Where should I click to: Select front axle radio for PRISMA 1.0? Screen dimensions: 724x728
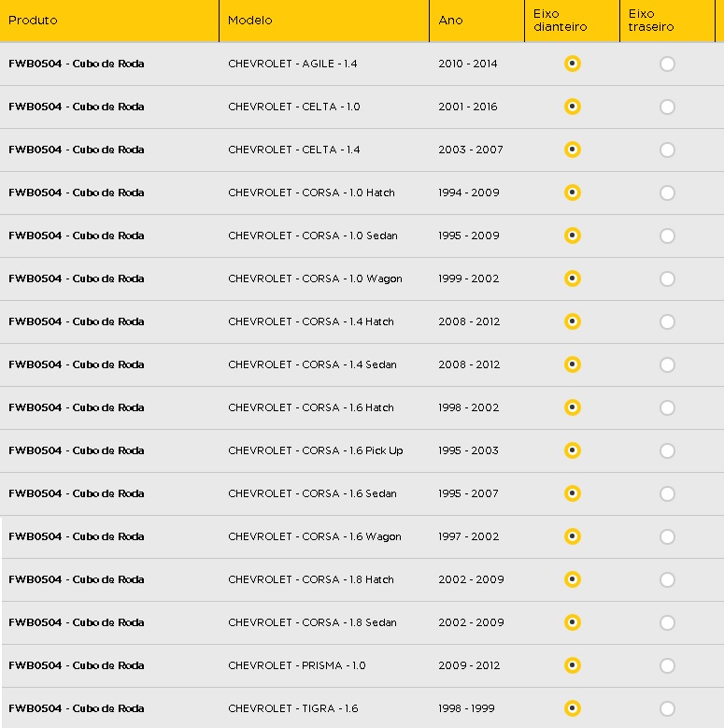(x=573, y=665)
